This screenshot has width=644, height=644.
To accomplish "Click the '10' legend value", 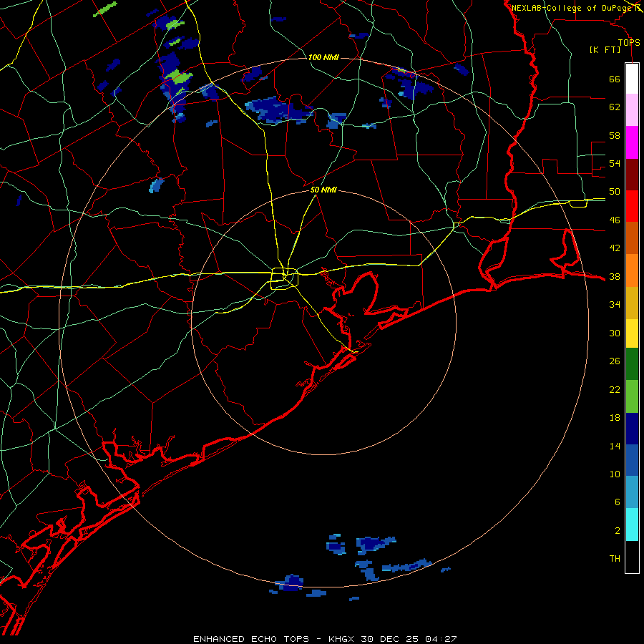I will tap(615, 474).
